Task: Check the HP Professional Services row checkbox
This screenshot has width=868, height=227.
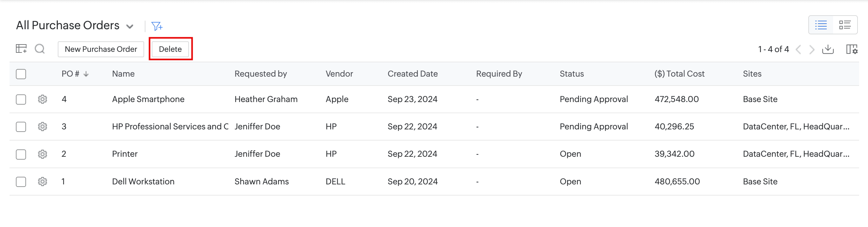Action: click(21, 127)
